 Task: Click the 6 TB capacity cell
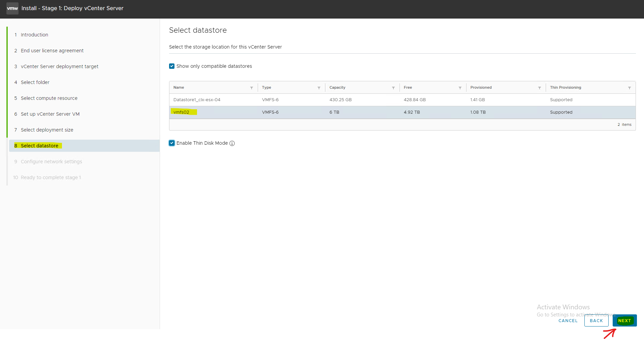[x=334, y=112]
